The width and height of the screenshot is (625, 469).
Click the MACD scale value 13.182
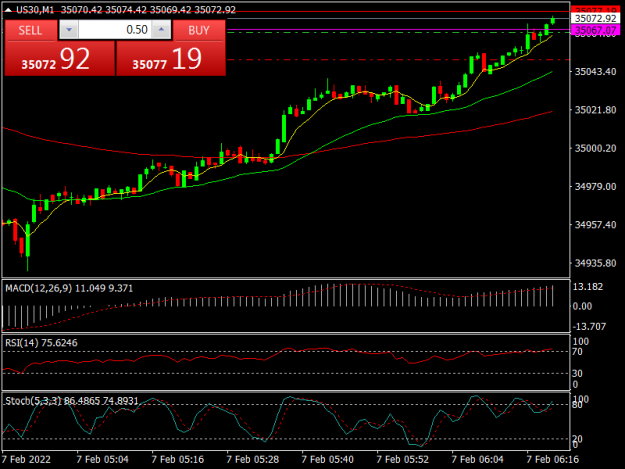pyautogui.click(x=588, y=287)
